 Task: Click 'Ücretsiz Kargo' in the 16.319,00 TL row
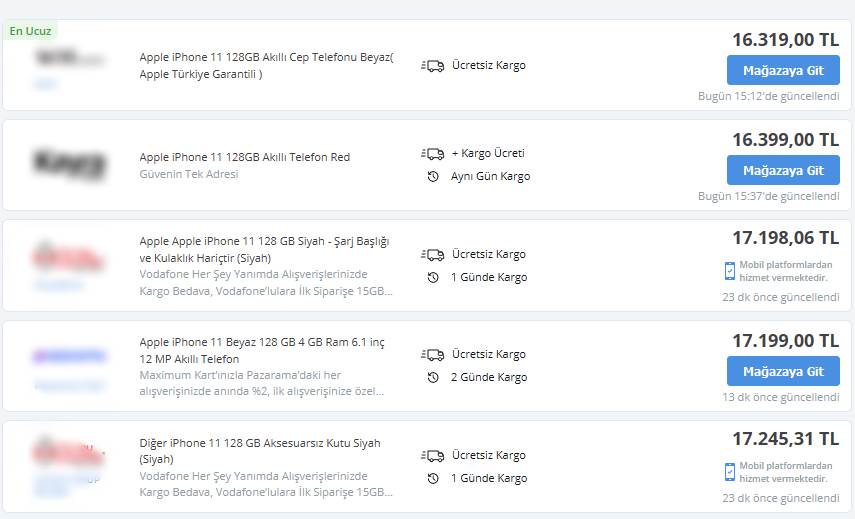(x=489, y=65)
